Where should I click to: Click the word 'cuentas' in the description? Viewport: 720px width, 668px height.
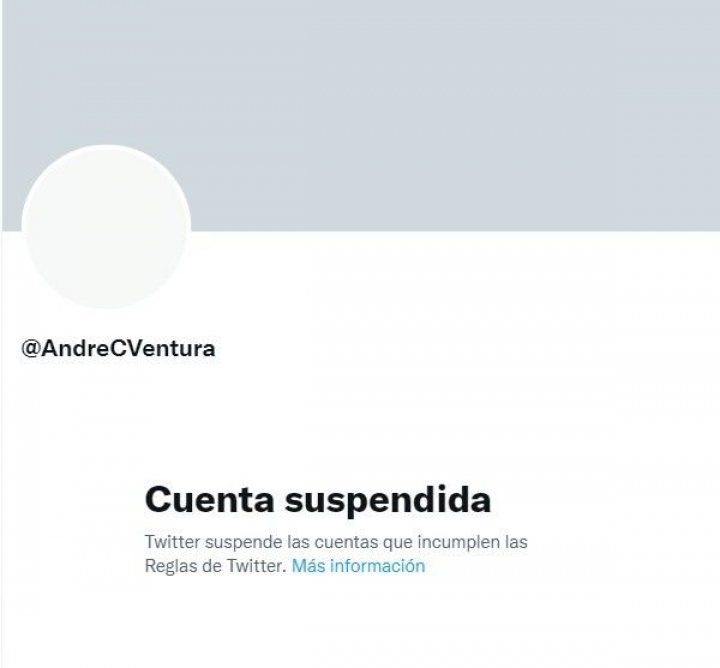[x=346, y=542]
